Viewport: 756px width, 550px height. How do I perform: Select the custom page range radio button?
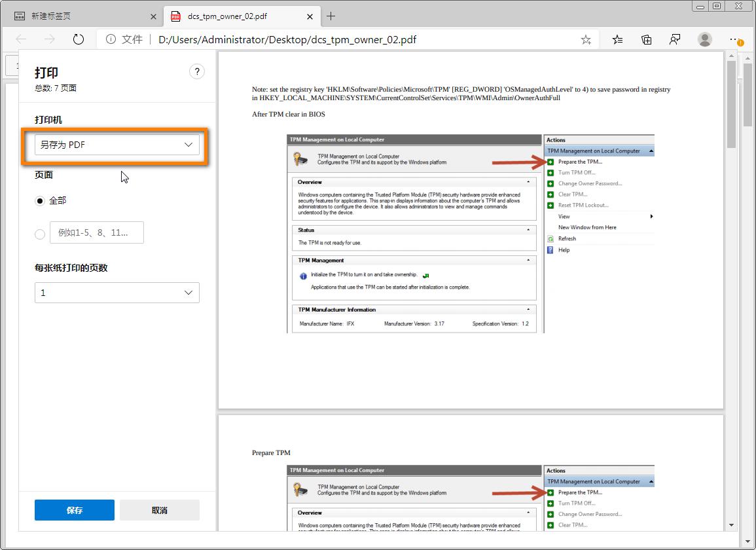coord(40,233)
